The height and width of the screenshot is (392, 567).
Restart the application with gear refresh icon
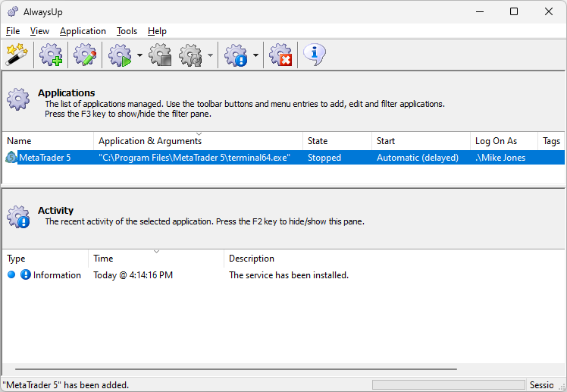point(191,55)
